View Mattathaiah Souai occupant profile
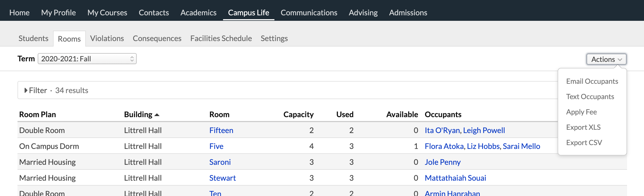 tap(455, 178)
